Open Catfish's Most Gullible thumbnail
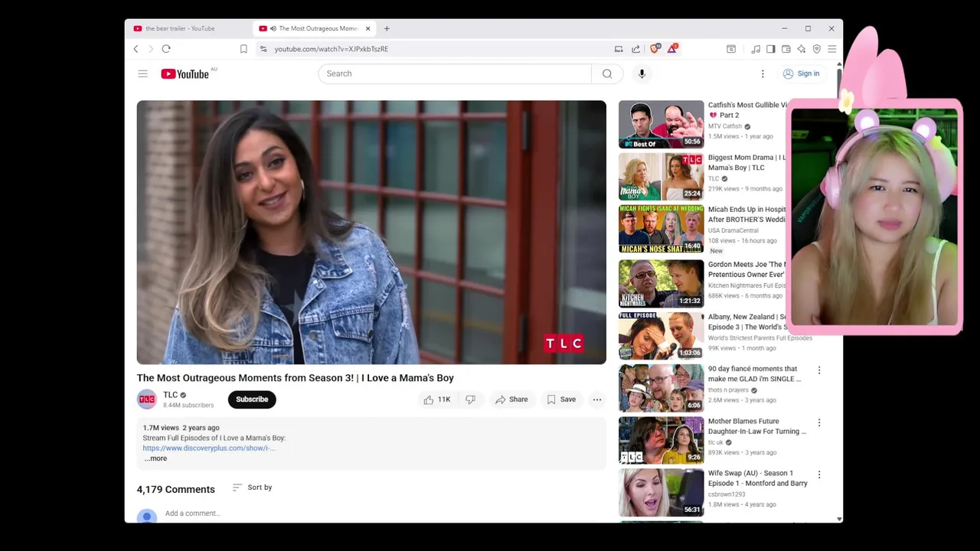This screenshot has height=551, width=980. 661,124
